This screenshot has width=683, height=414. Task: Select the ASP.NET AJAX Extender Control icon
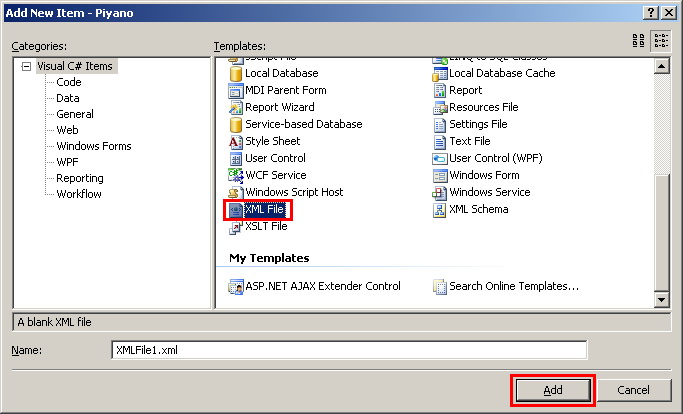point(236,287)
